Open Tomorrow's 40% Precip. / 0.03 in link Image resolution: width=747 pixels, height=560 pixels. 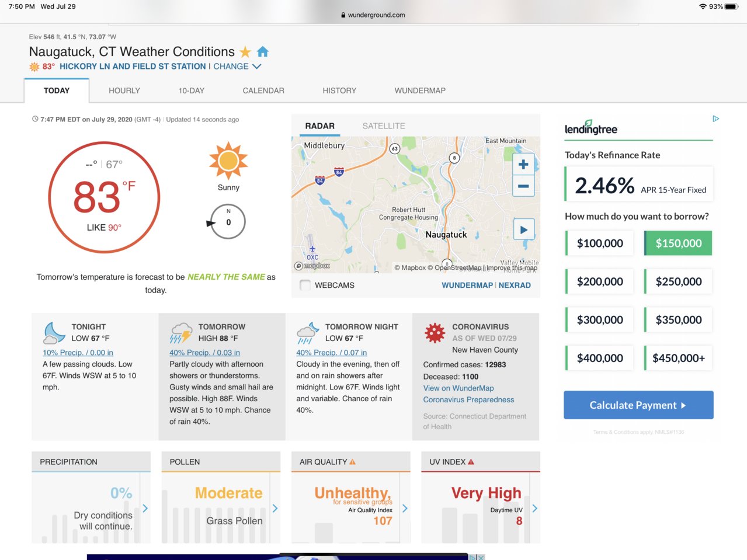point(204,353)
